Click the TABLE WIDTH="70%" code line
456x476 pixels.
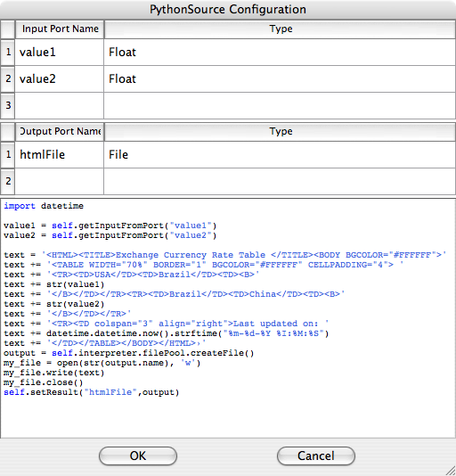pos(204,265)
